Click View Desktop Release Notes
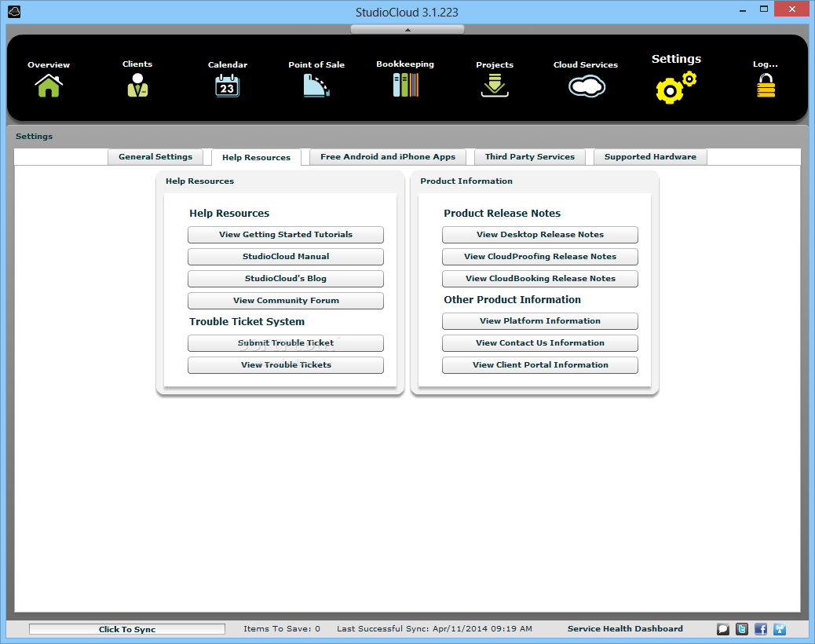Screen dimensions: 815x644 [540, 235]
